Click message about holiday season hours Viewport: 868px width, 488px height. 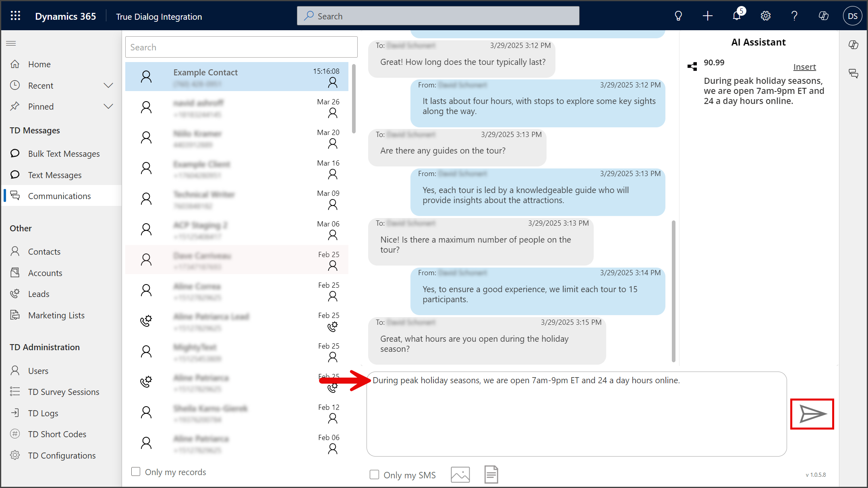click(x=487, y=341)
